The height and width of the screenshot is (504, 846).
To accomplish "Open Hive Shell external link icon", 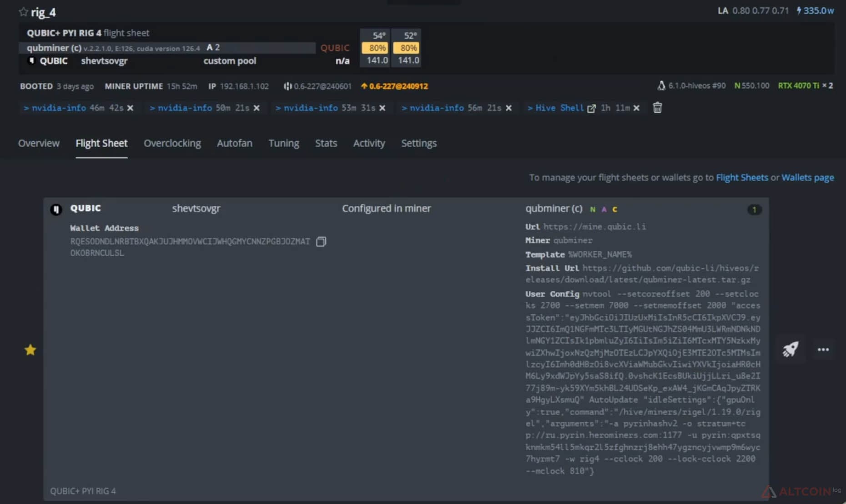I will pos(591,108).
